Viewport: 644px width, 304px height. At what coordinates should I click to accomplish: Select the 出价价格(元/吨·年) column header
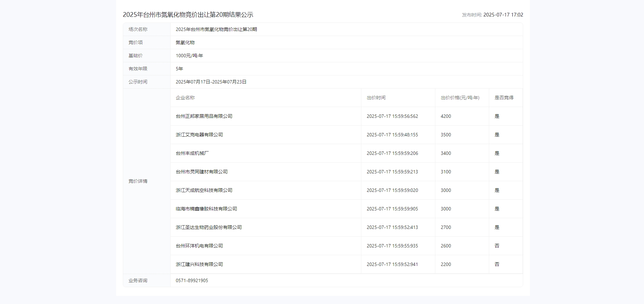[460, 98]
